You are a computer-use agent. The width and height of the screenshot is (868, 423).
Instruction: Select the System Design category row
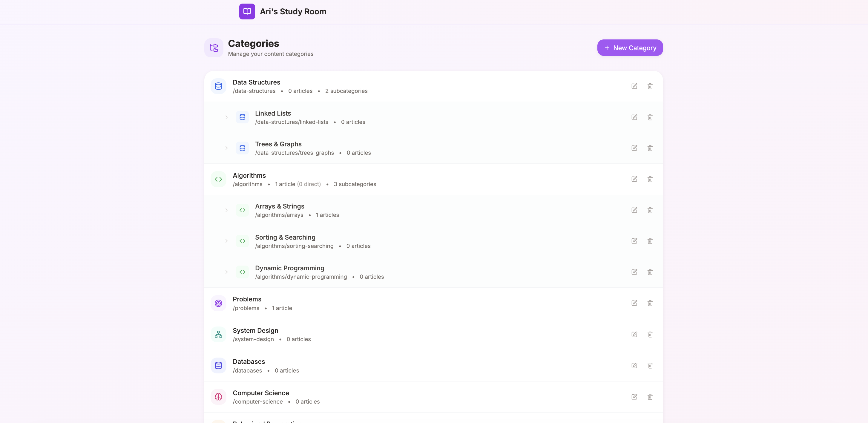coord(255,330)
